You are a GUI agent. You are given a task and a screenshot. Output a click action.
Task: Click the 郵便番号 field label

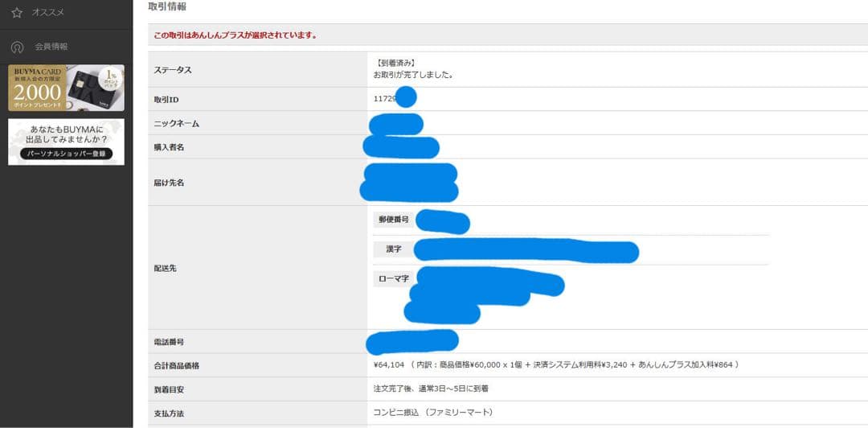(394, 220)
